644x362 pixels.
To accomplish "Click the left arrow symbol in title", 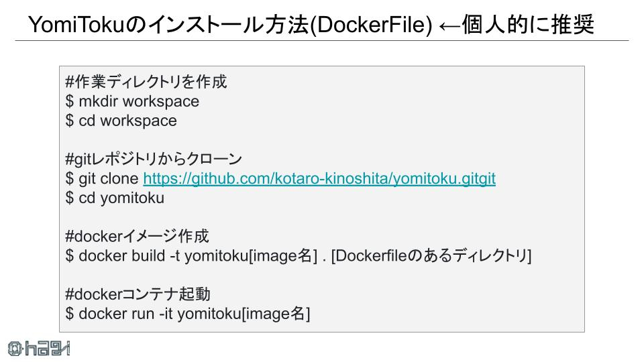I will (x=449, y=25).
